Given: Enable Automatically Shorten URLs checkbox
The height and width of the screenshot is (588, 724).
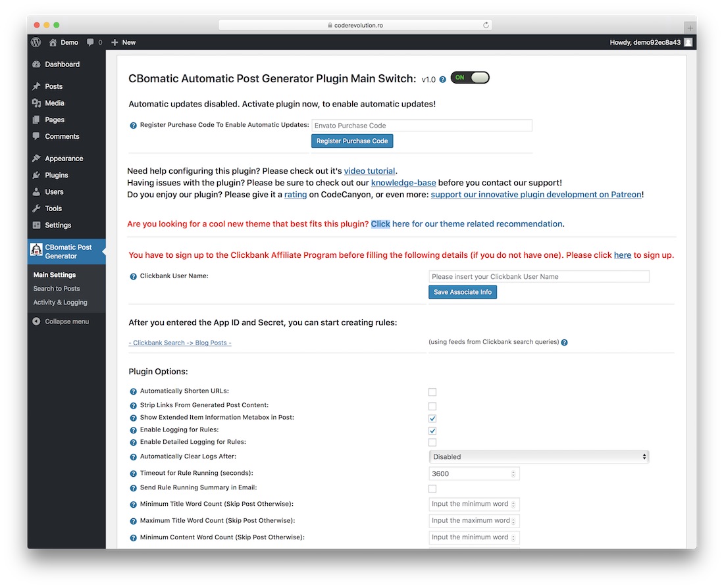Looking at the screenshot, I should 432,392.
